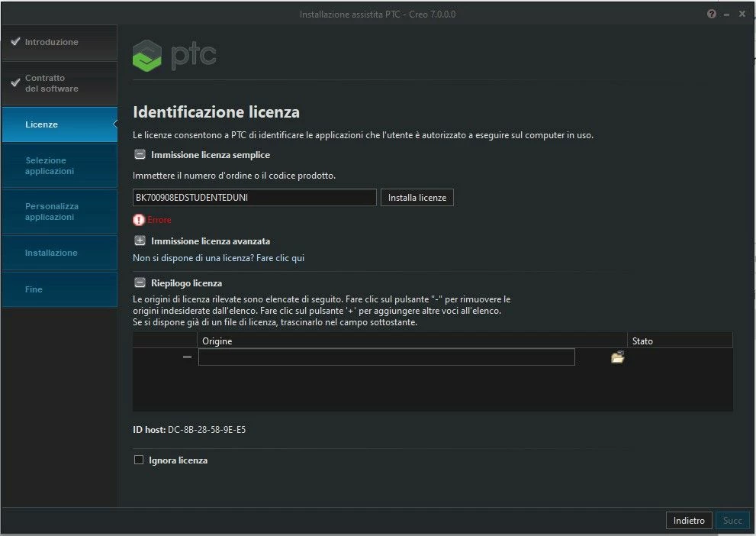Click the product code input field
This screenshot has width=756, height=536.
(x=255, y=197)
